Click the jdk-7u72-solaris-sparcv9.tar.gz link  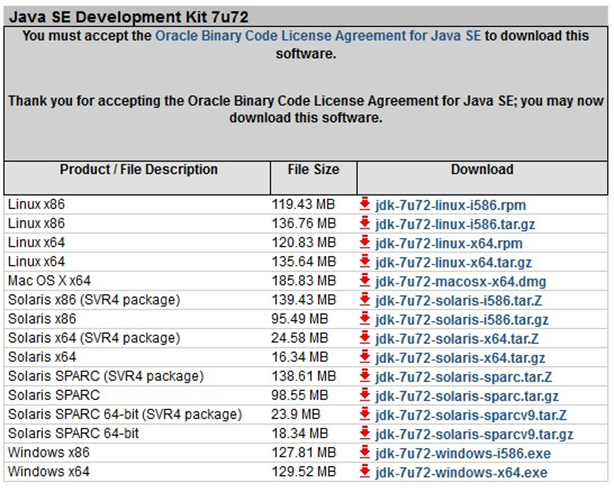coord(474,433)
